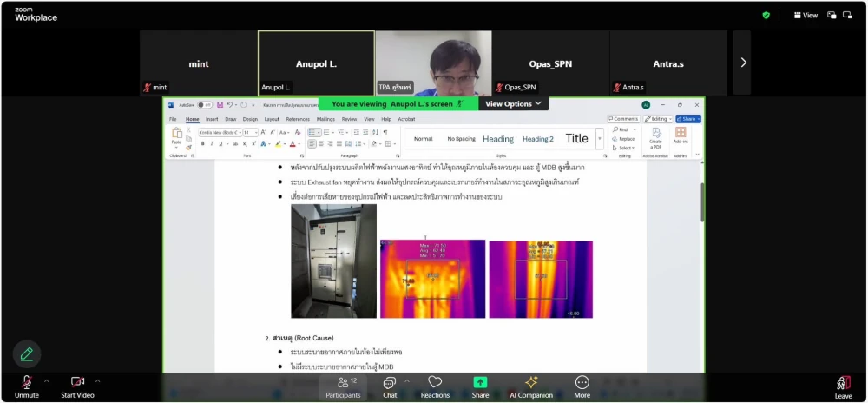
Task: Switch to the Layout tab
Action: pos(272,119)
